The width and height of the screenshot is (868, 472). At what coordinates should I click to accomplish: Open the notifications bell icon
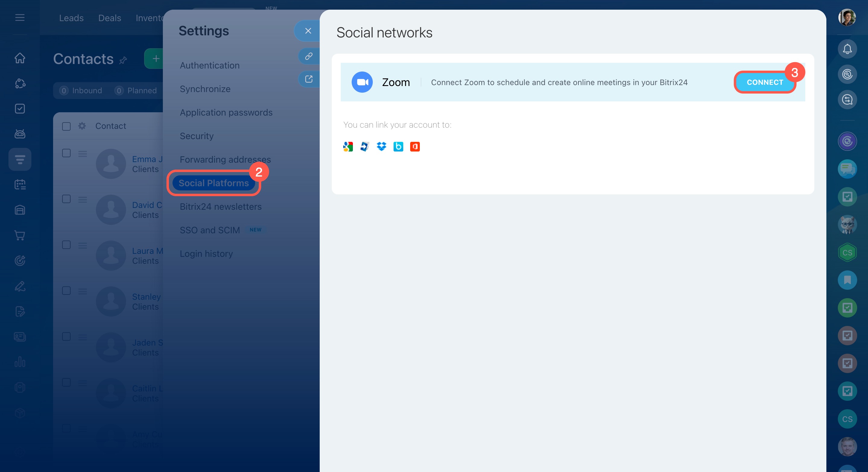[847, 49]
